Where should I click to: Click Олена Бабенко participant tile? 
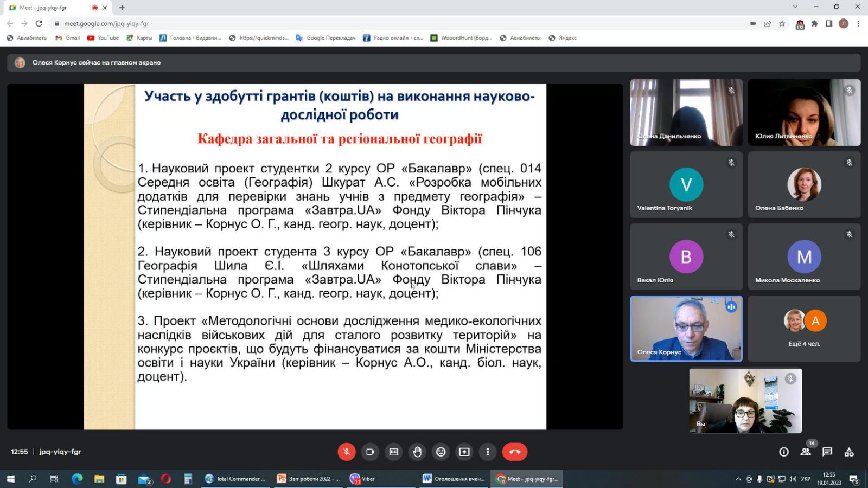click(x=804, y=184)
